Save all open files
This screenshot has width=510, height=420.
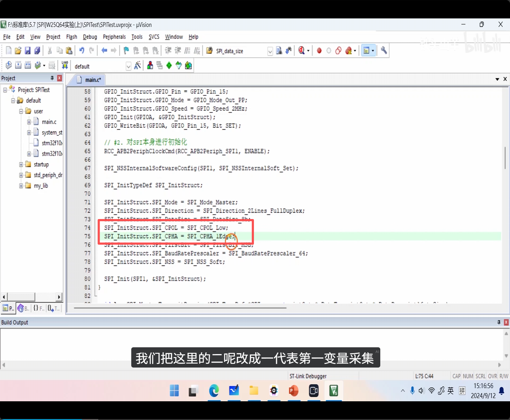coord(37,51)
